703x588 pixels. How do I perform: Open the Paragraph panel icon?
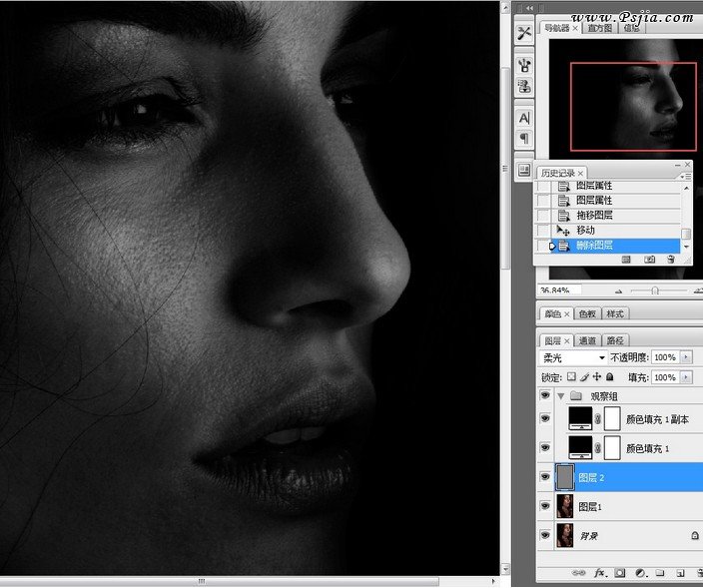tap(525, 138)
